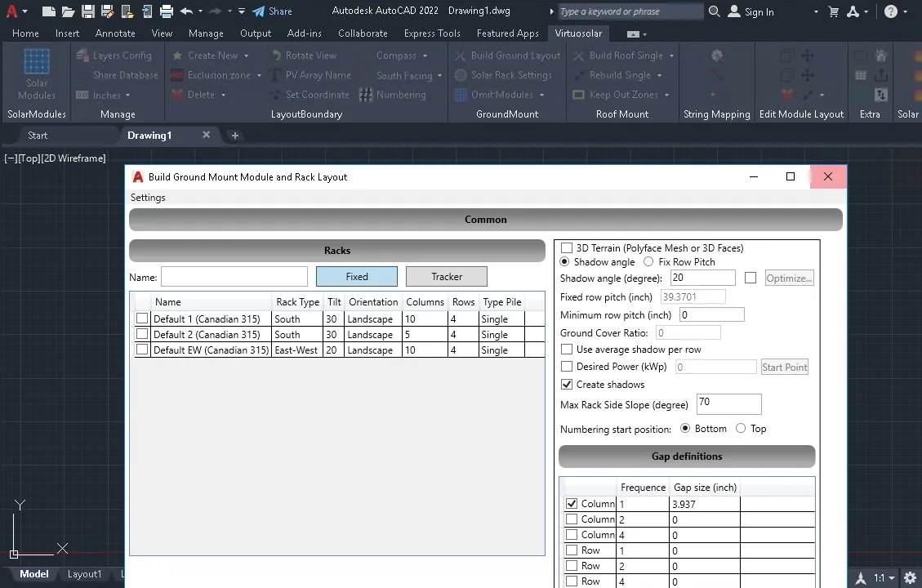Viewport: 922px width, 588px height.
Task: Select the Fix Row Pitch radio button
Action: [648, 261]
